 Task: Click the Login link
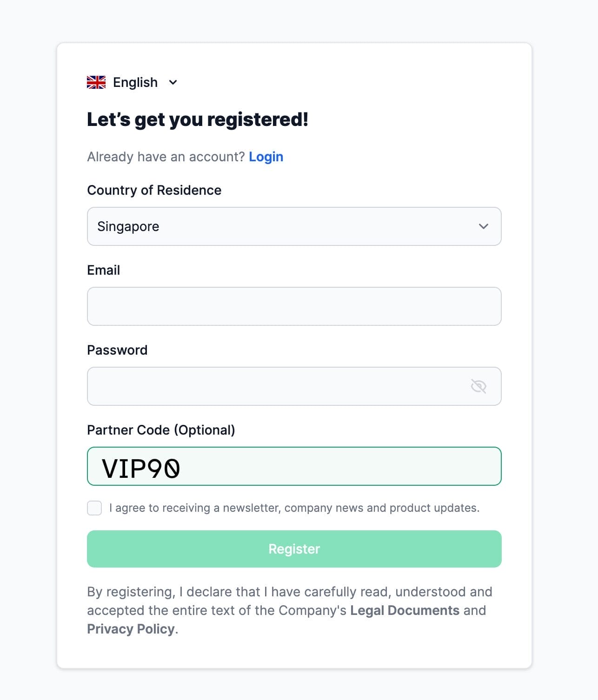tap(266, 157)
